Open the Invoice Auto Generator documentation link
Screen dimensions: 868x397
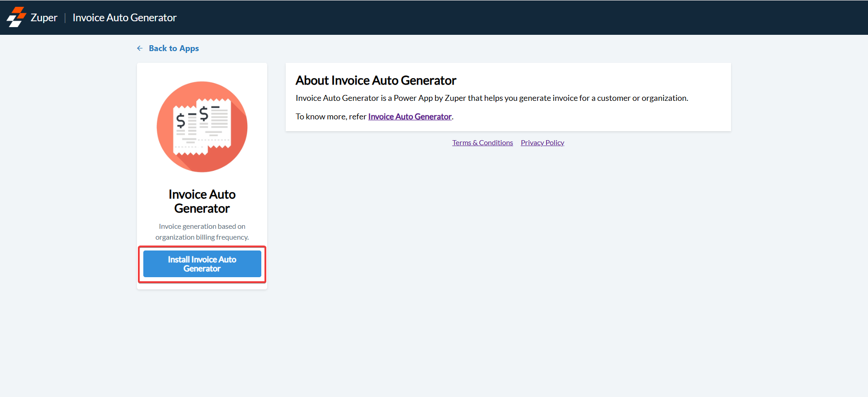point(410,117)
